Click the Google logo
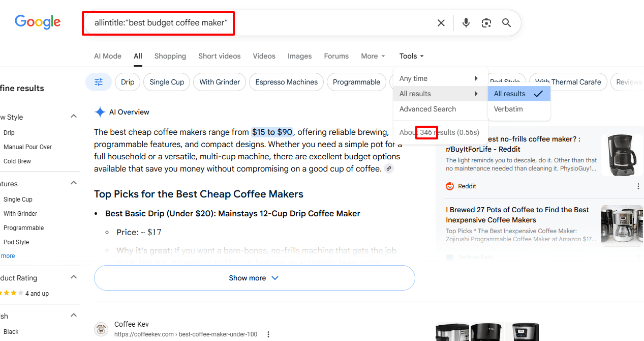This screenshot has height=341, width=644. coord(38,22)
